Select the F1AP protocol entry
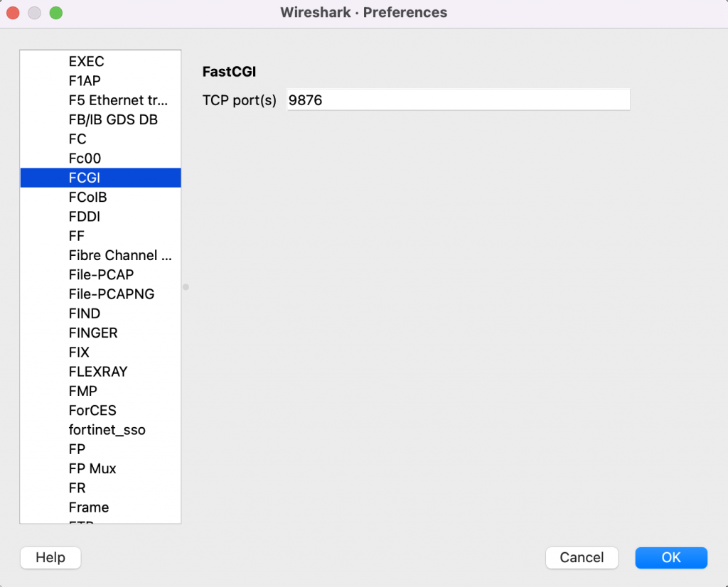Image resolution: width=728 pixels, height=587 pixels. [101, 81]
